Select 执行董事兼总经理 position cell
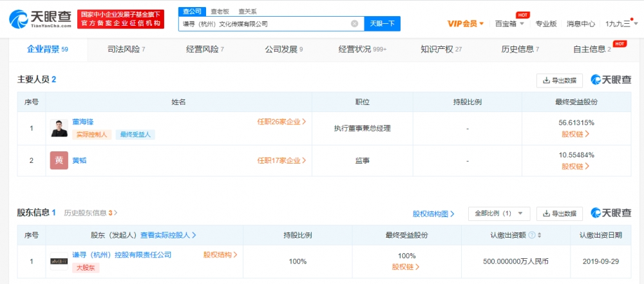The image size is (644, 284). point(362,129)
